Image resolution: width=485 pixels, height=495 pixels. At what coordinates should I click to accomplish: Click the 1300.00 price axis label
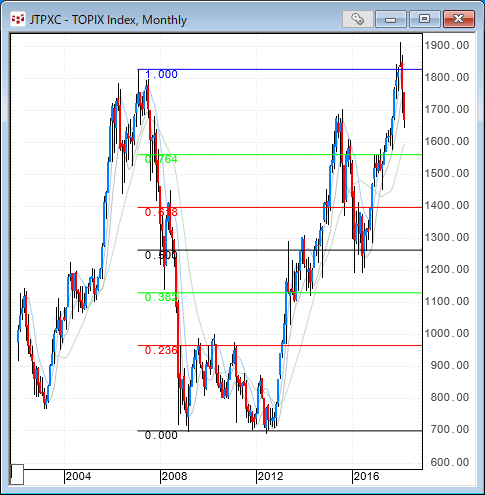tap(447, 237)
